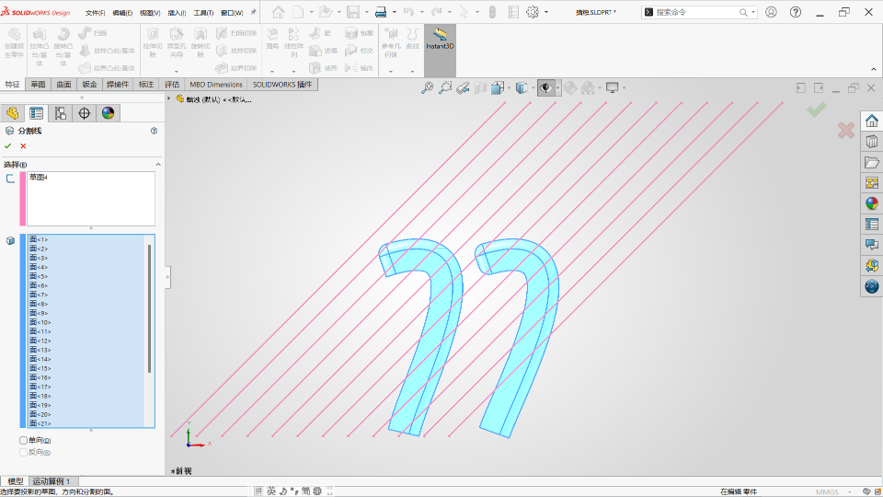Click the Previous View icon
Viewport: 883px width, 497px height.
[463, 88]
